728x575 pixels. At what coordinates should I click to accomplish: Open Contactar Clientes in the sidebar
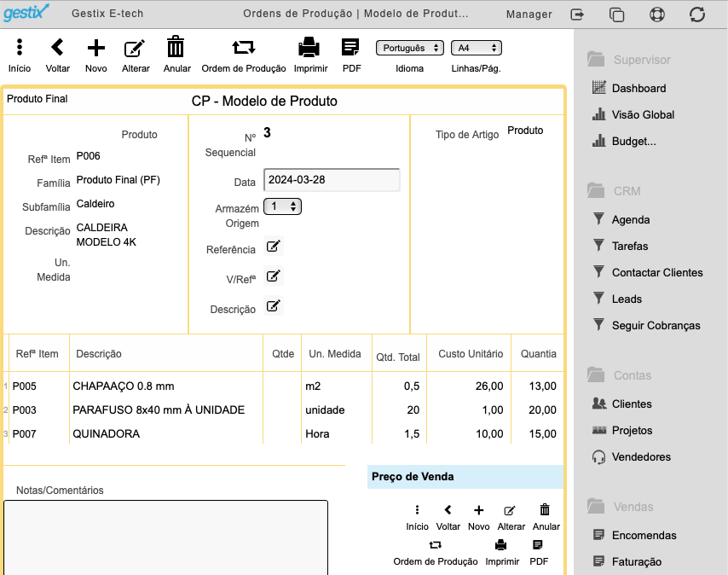tap(648, 272)
